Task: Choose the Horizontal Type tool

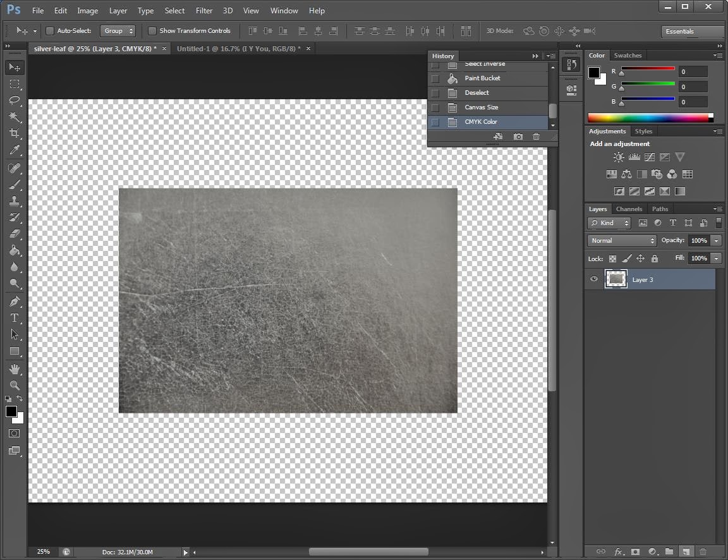Action: click(x=15, y=318)
